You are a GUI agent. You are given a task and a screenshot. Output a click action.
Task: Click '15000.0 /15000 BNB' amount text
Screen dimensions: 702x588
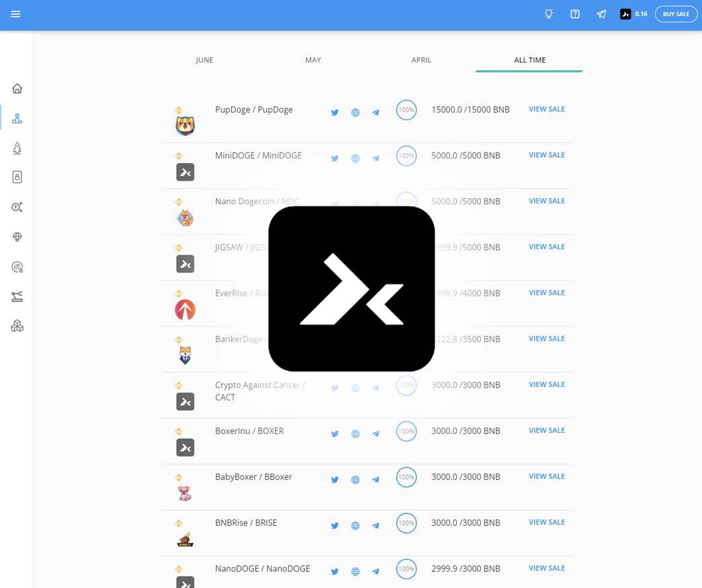[x=470, y=110]
